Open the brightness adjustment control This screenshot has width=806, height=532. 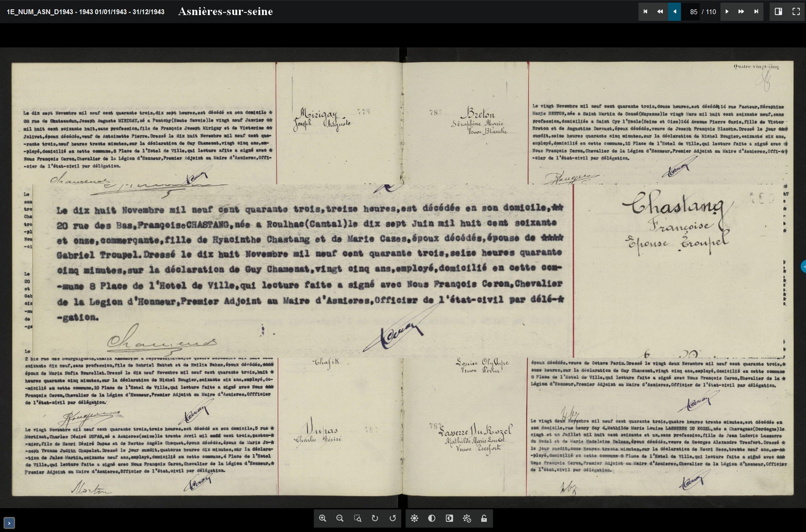coord(414,518)
